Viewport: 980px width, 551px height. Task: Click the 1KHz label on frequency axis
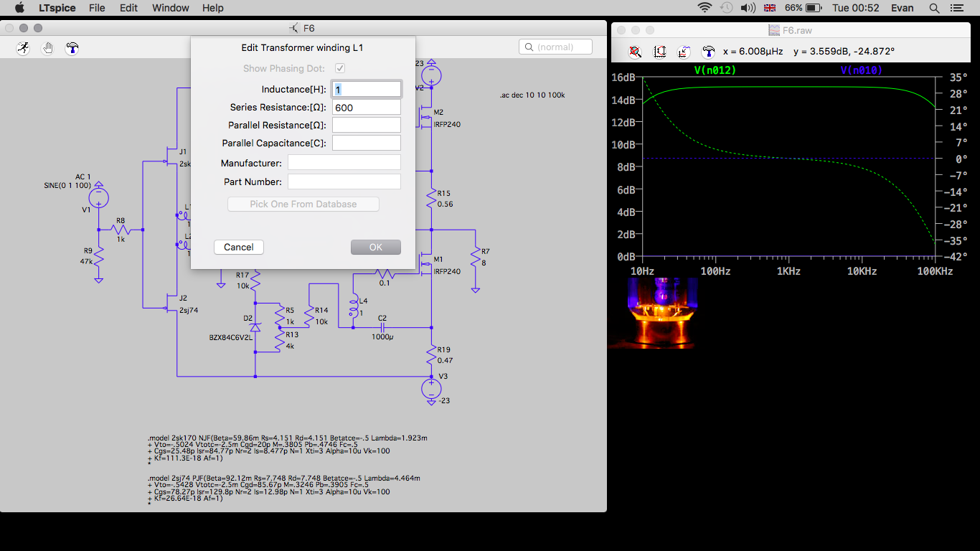pos(788,271)
